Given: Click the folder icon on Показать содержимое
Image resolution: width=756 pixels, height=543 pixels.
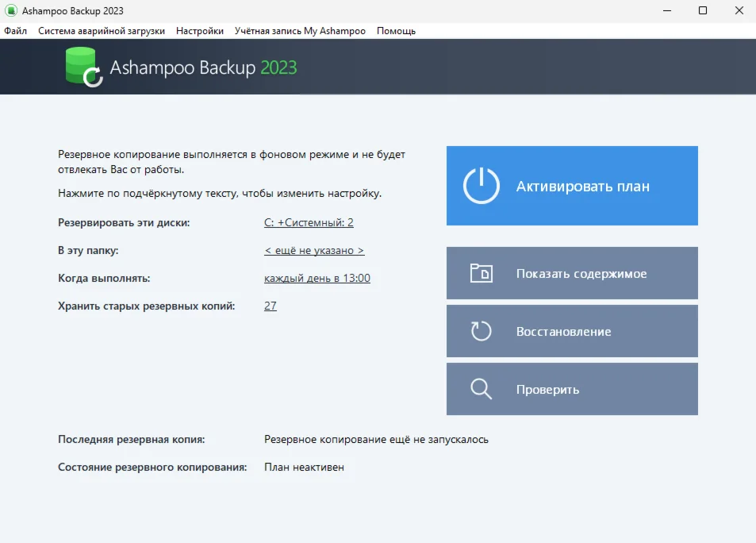Looking at the screenshot, I should pyautogui.click(x=481, y=273).
